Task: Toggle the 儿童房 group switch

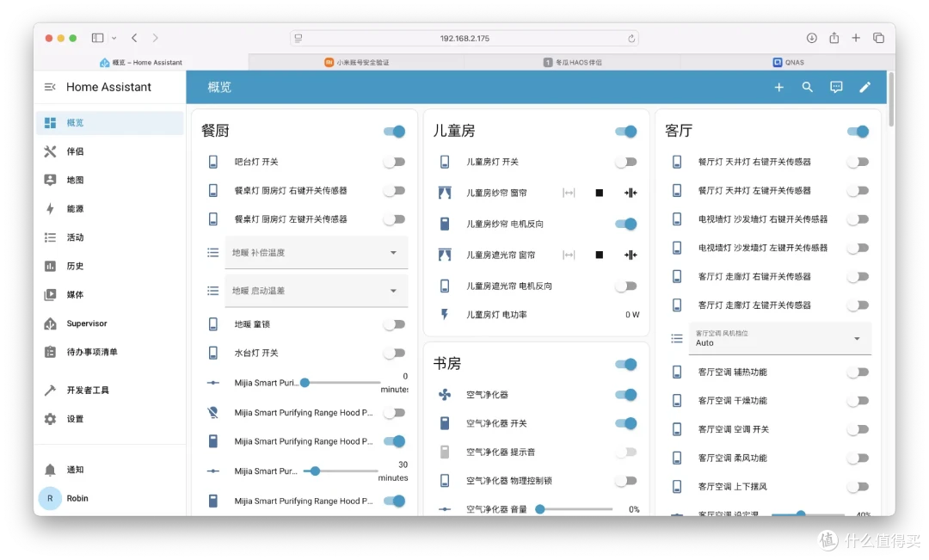Action: [625, 131]
